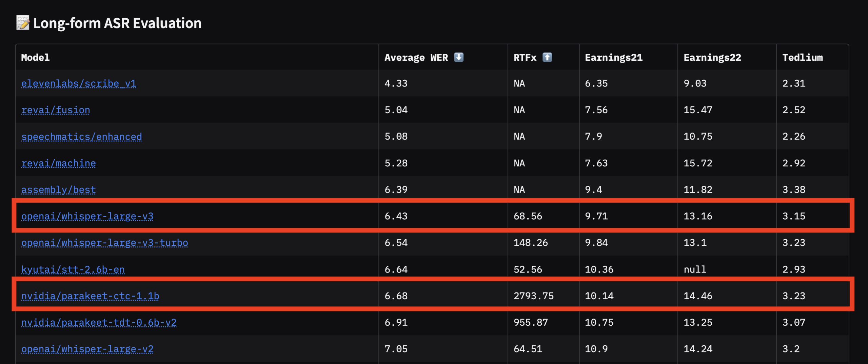Open openai/whisper-large-v3 model link
The width and height of the screenshot is (868, 364).
click(87, 216)
